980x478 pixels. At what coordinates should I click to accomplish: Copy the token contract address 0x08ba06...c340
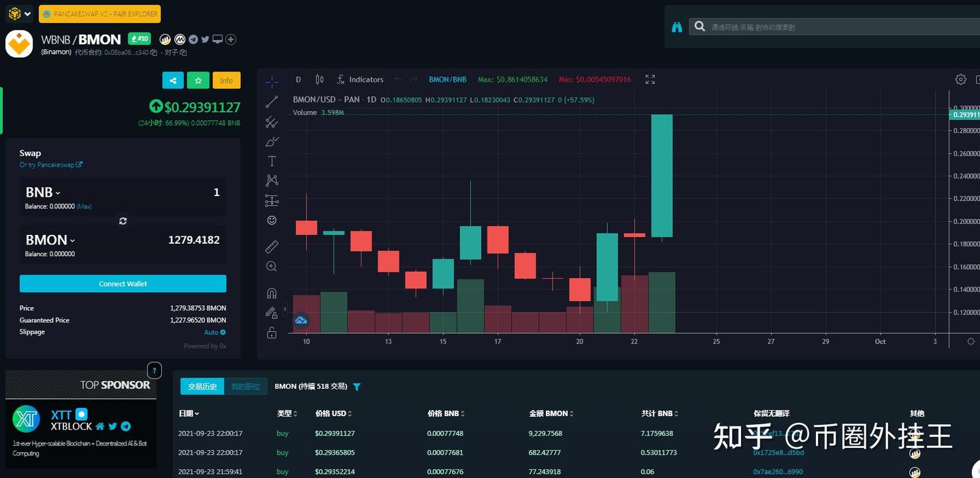click(x=154, y=52)
